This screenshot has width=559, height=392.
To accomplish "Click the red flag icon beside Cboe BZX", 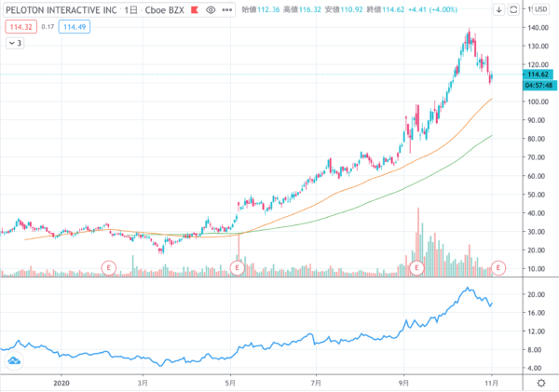I will [195, 10].
